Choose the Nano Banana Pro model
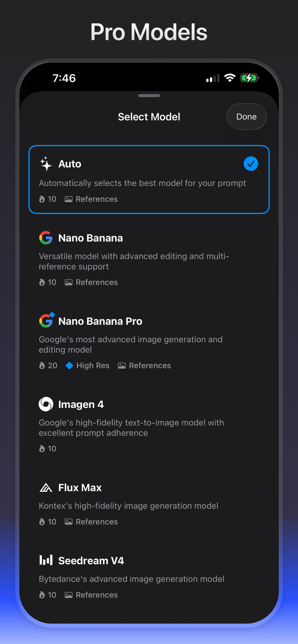298x644 pixels. click(x=100, y=321)
